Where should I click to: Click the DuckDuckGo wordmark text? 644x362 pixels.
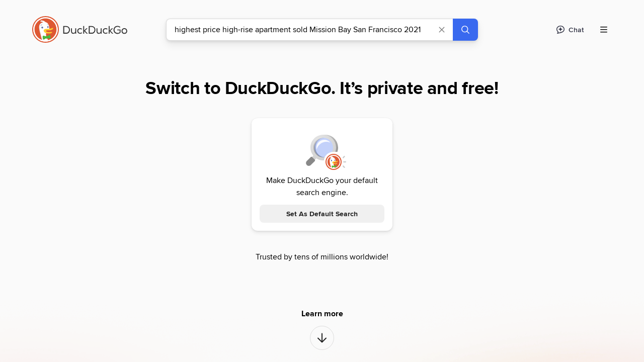95,30
